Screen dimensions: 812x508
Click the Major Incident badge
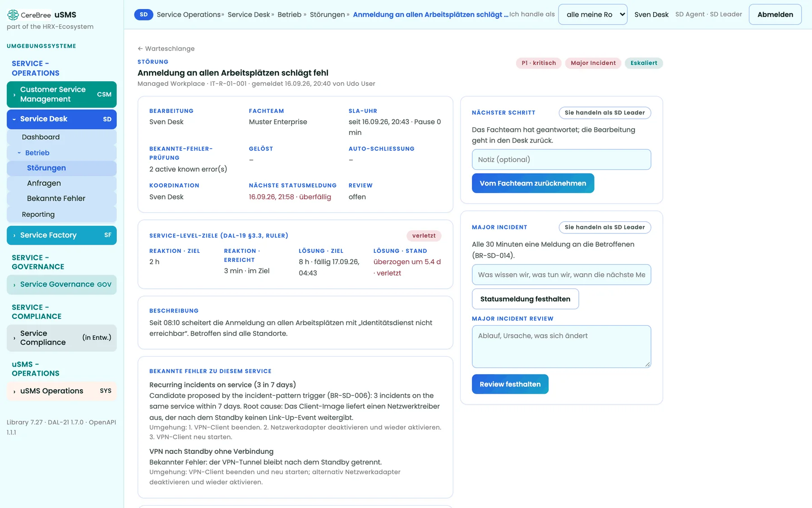tap(593, 63)
